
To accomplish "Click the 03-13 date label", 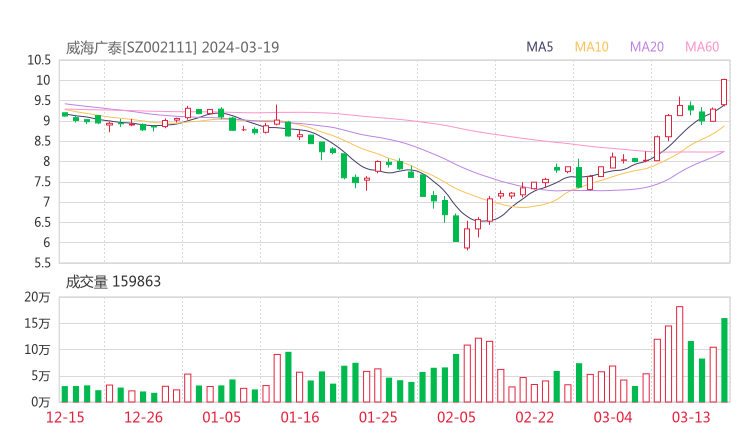I will [691, 418].
